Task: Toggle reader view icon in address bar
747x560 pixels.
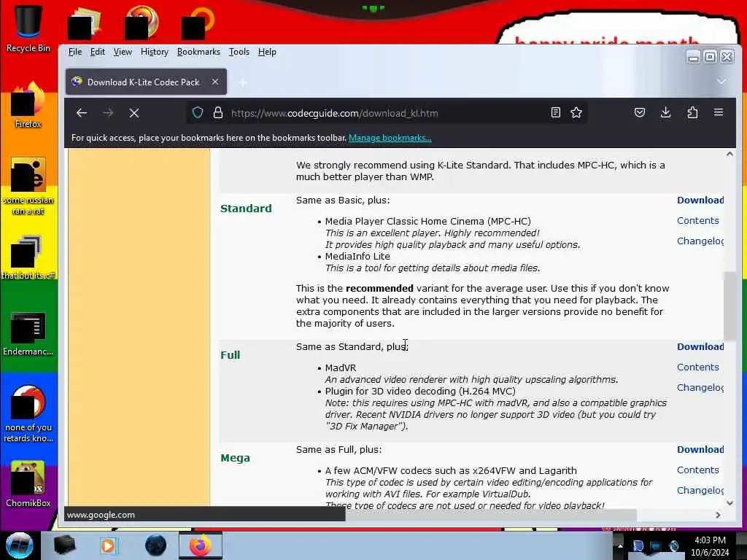Action: 555,113
